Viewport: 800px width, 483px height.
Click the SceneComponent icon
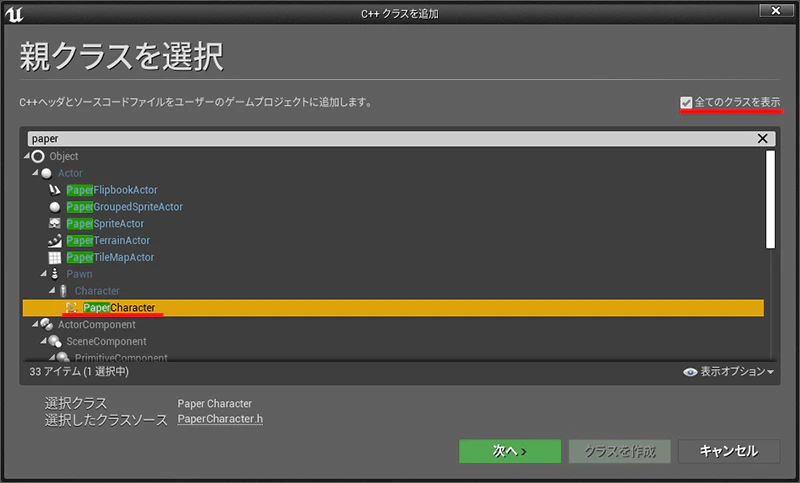pos(55,341)
